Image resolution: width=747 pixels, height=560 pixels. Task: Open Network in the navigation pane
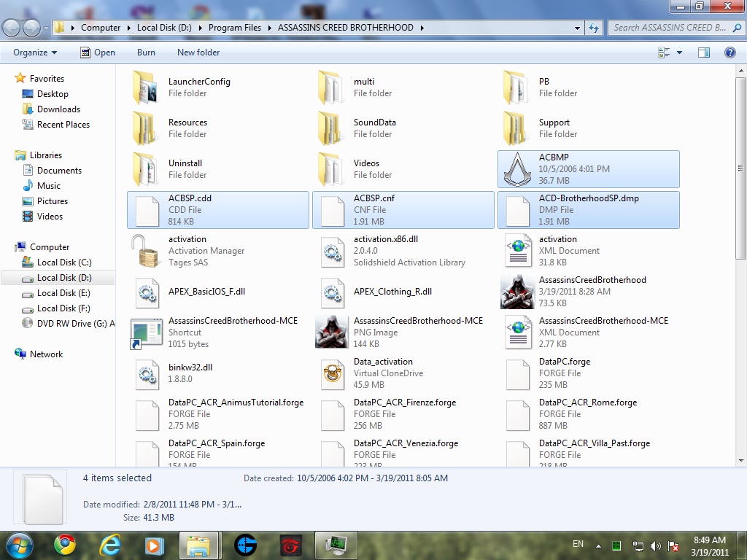[x=39, y=354]
